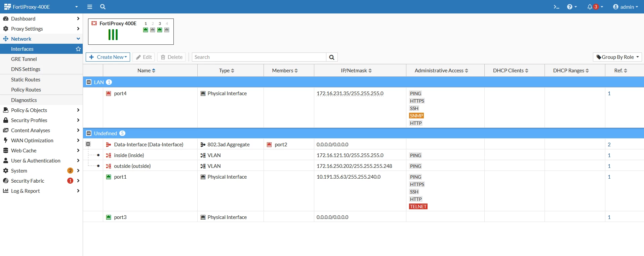Select port3 interface row
Viewport: 644px width, 256px height.
[363, 217]
